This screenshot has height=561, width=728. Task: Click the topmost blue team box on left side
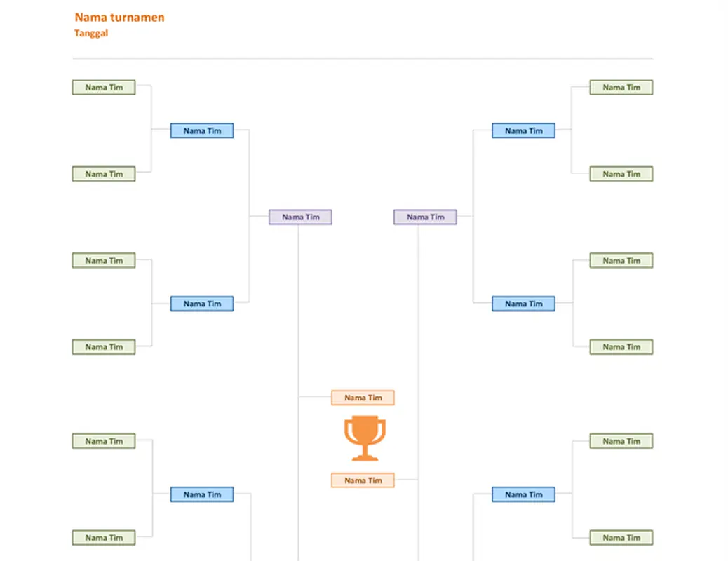(202, 130)
